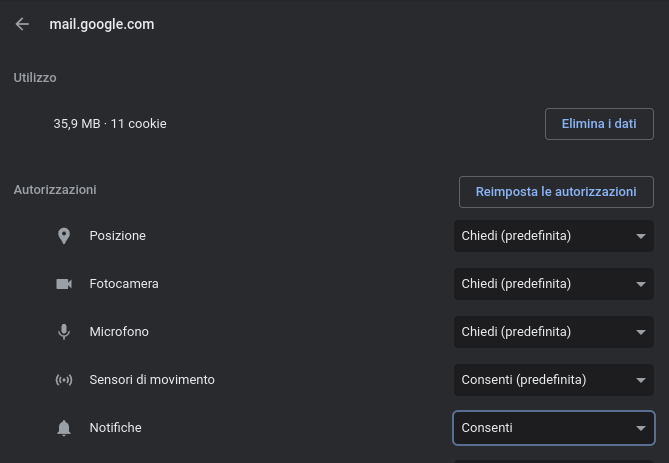The image size is (669, 463).
Task: Click the Notifiche bell icon
Action: click(64, 428)
